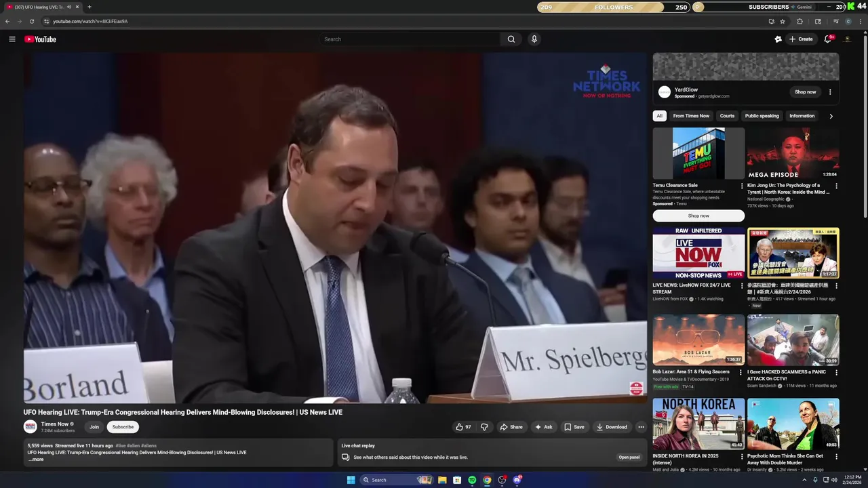Open options for Inside North Korea video
The height and width of the screenshot is (488, 868).
coord(742,457)
